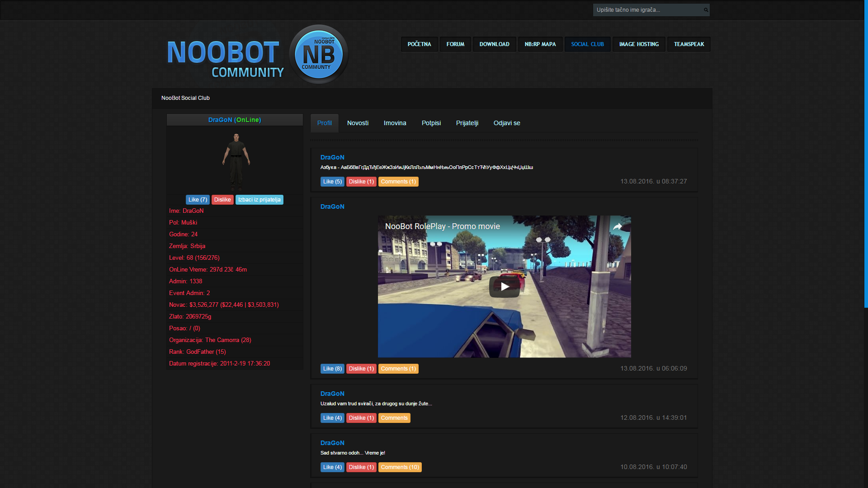Open the TEAMSPEAK navigation link

pos(689,44)
